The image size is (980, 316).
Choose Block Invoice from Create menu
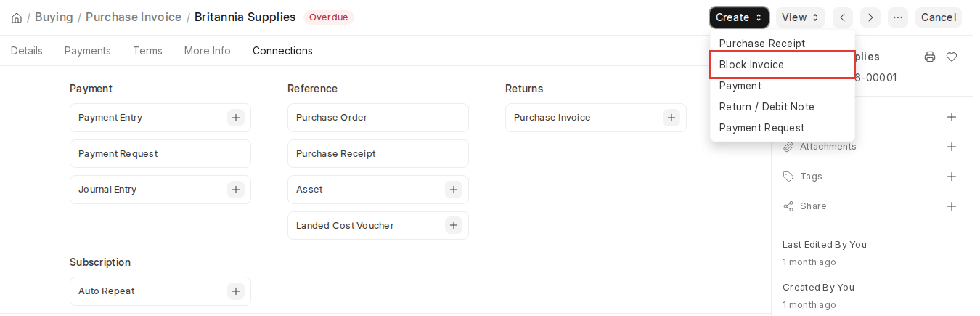point(782,65)
